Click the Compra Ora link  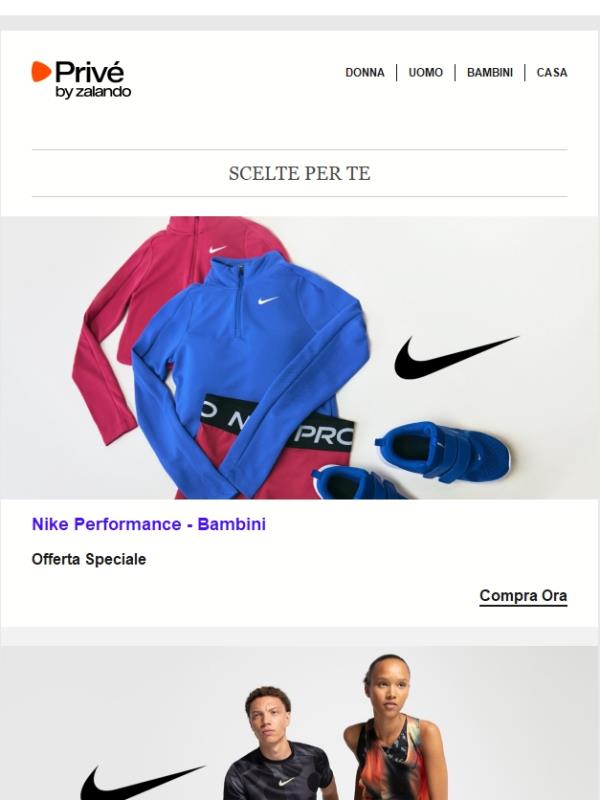[523, 596]
